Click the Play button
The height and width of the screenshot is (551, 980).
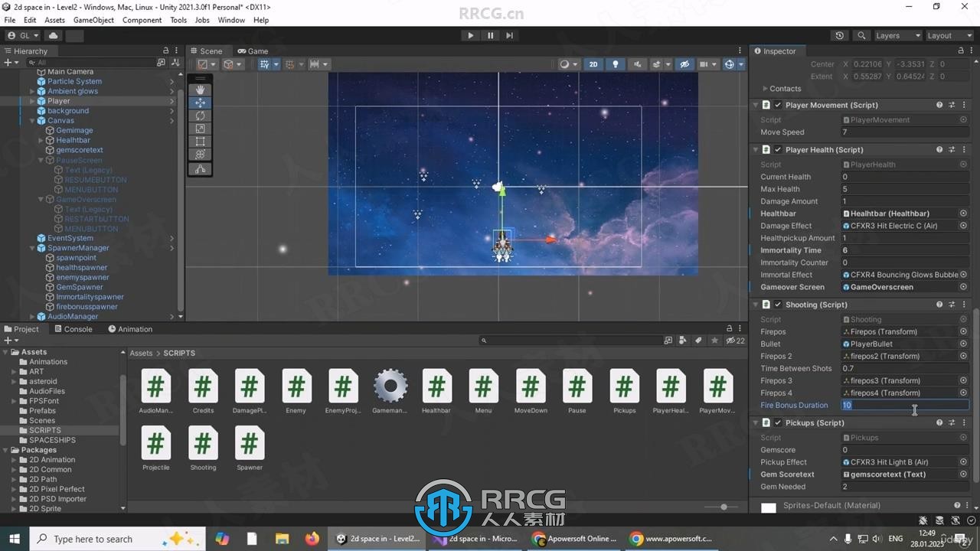tap(470, 35)
